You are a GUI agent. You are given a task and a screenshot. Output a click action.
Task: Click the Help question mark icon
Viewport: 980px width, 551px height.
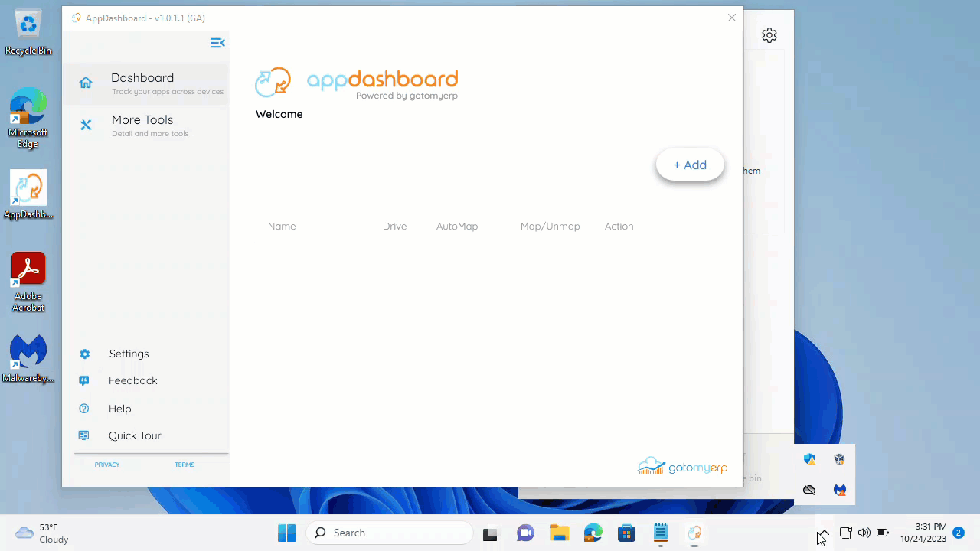pos(84,409)
